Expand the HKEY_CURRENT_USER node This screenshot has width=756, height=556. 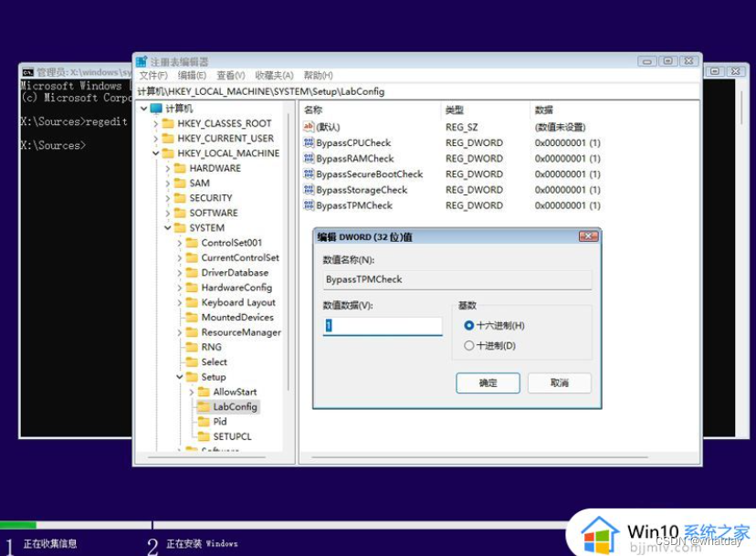click(156, 139)
